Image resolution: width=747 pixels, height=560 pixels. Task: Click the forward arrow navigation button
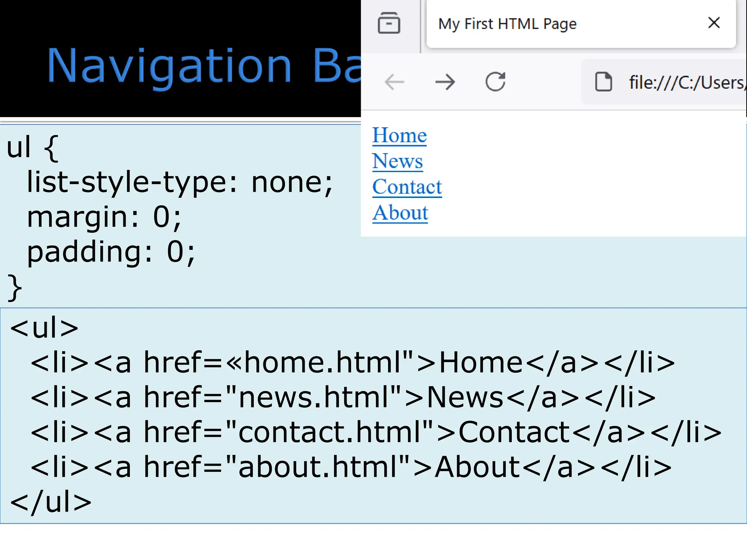click(x=445, y=82)
